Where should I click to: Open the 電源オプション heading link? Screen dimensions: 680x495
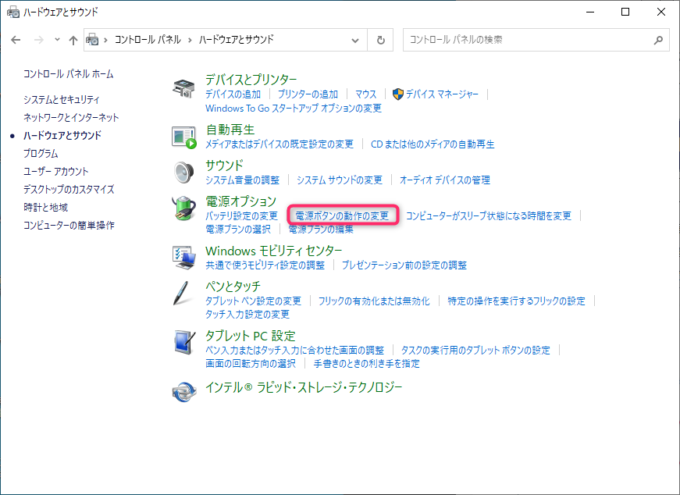pos(241,201)
